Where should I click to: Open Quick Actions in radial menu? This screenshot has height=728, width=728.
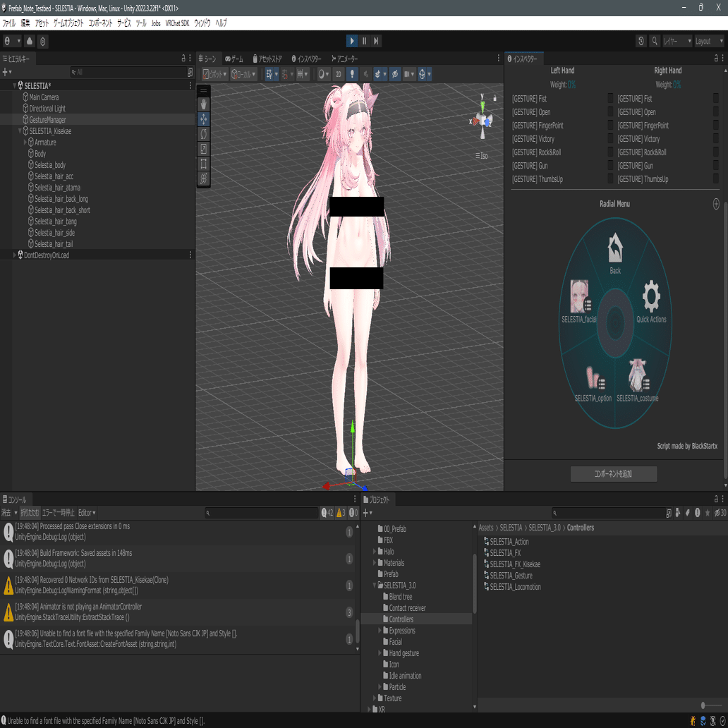[x=651, y=301]
